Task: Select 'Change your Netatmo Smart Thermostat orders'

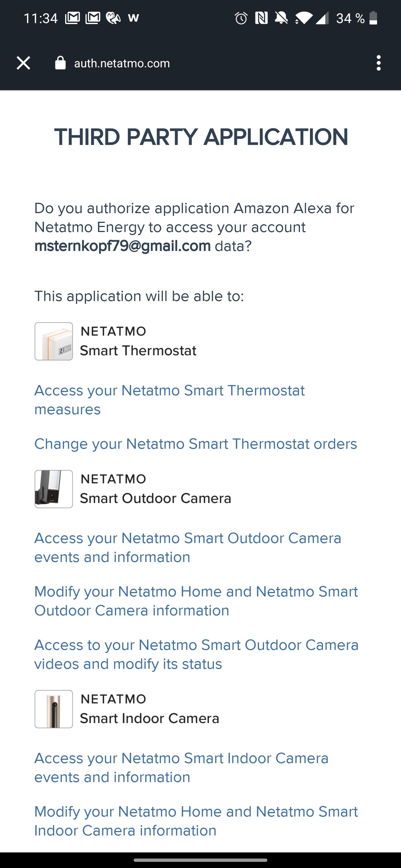Action: click(x=195, y=444)
